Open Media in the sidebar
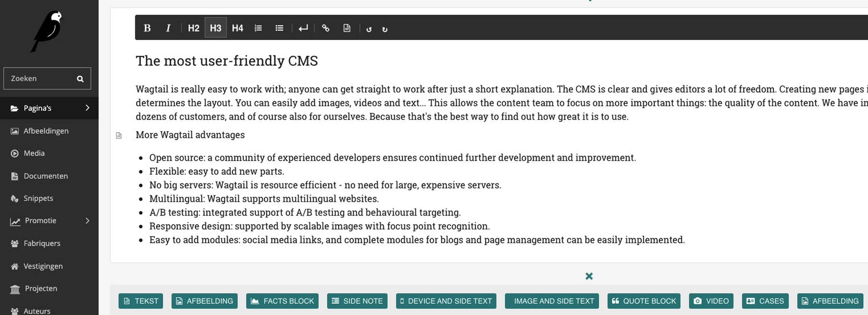 49,153
